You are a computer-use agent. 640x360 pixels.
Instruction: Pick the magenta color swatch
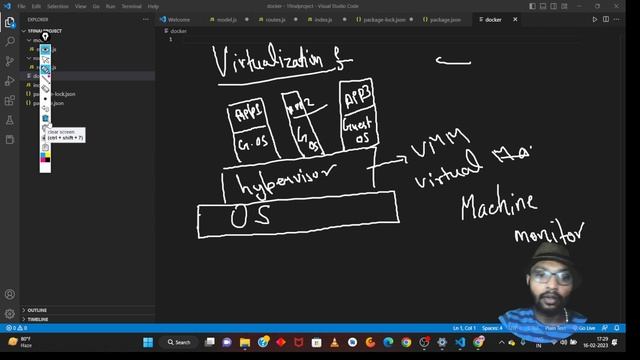click(43, 160)
